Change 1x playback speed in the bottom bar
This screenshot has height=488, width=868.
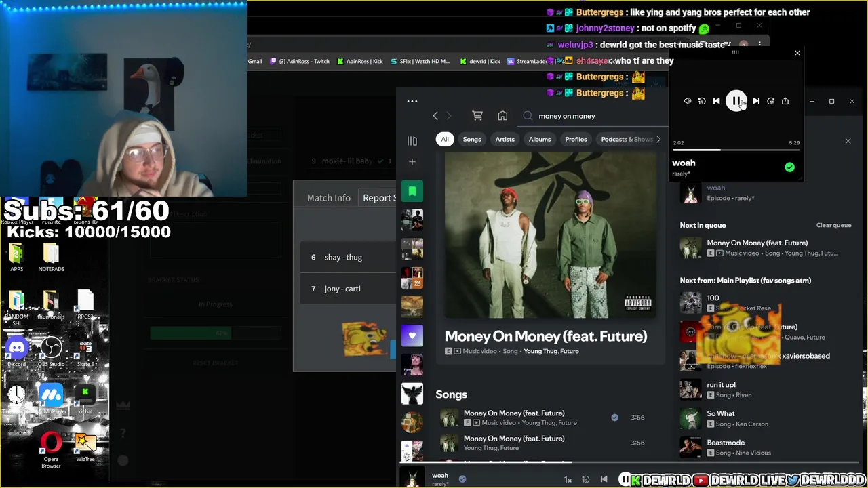click(x=568, y=480)
